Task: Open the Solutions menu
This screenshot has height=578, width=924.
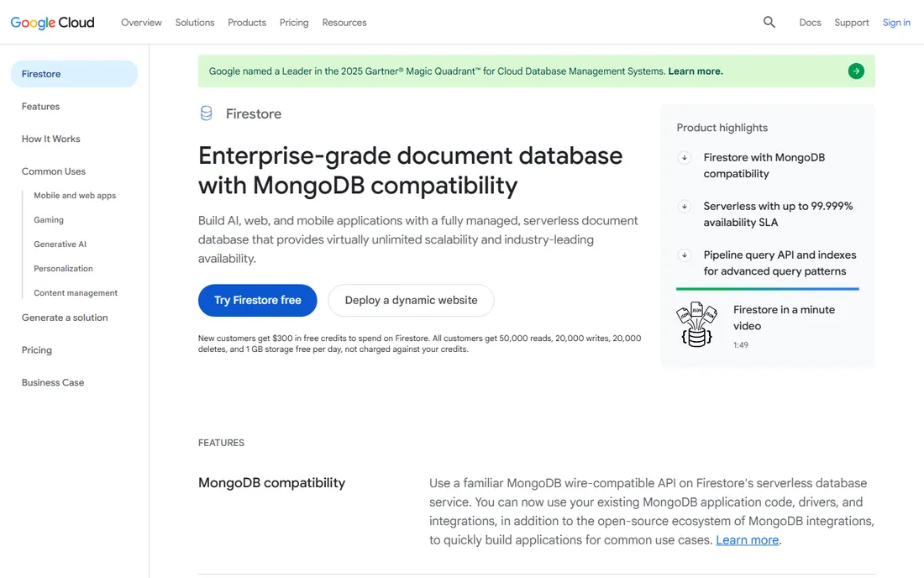Action: 195,23
